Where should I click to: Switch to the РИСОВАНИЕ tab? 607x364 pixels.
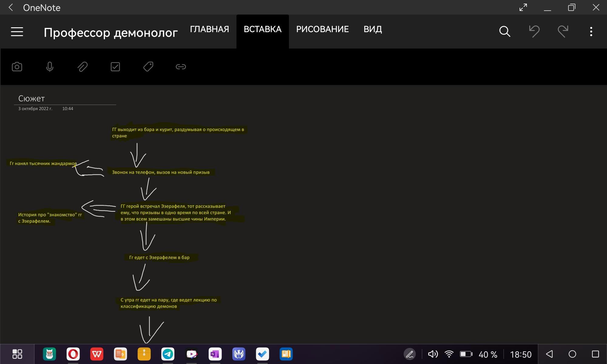click(322, 29)
